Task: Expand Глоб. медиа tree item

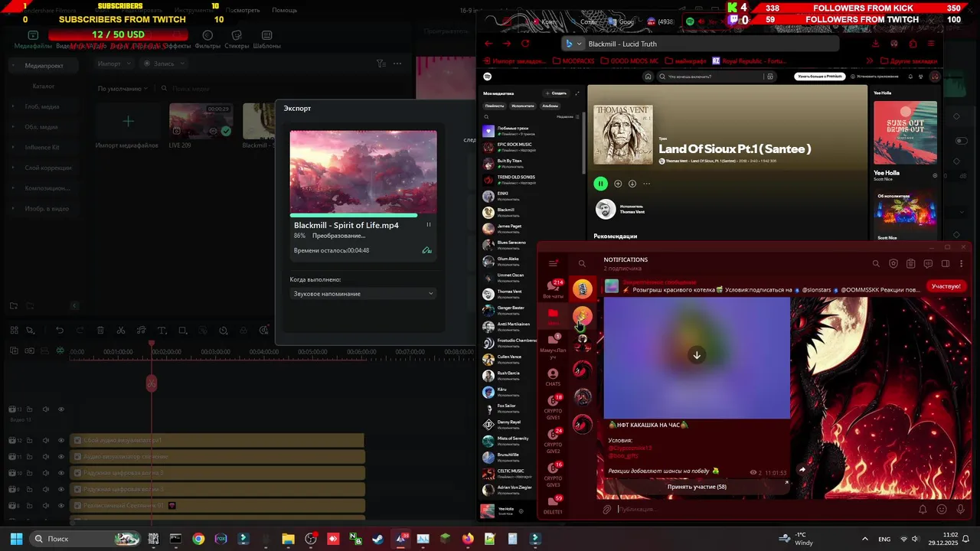Action: point(13,106)
